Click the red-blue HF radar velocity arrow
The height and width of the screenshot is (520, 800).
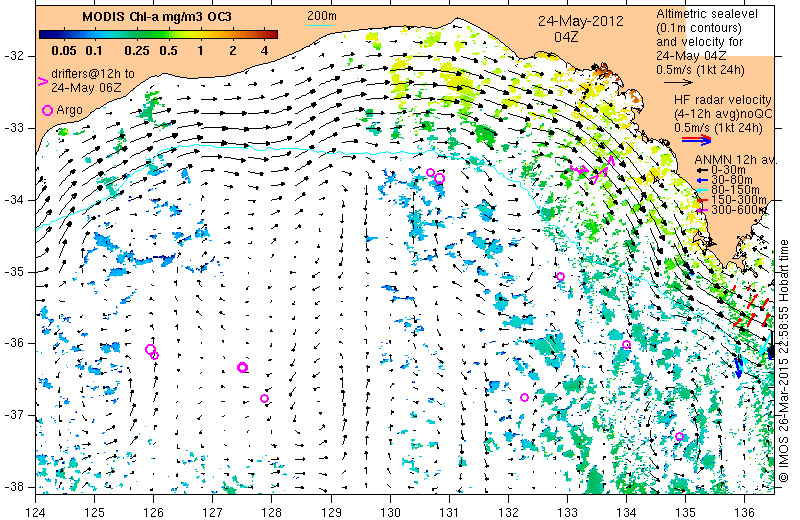point(696,139)
